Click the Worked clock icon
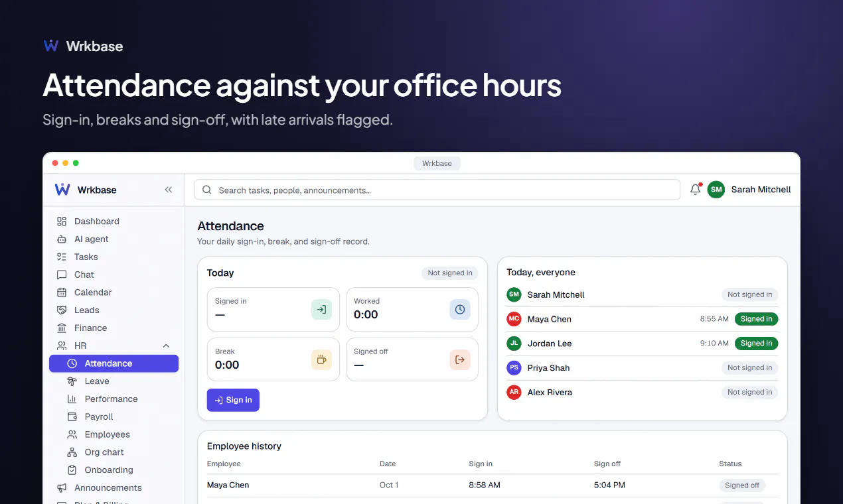Screen dimensions: 843x504 (460, 309)
